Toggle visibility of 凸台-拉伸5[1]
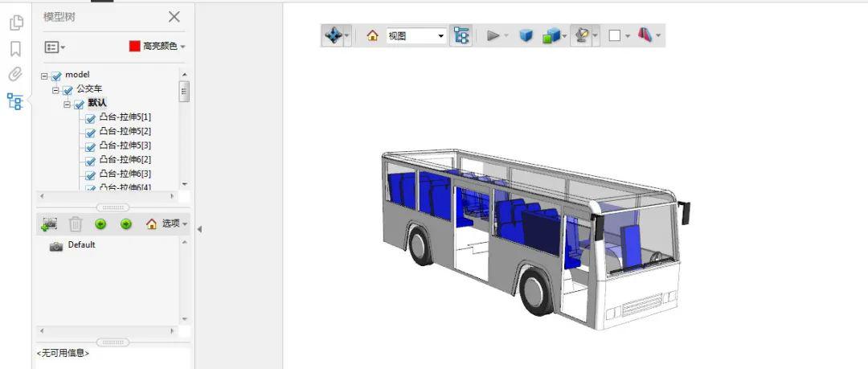Image resolution: width=868 pixels, height=369 pixels. [x=90, y=119]
